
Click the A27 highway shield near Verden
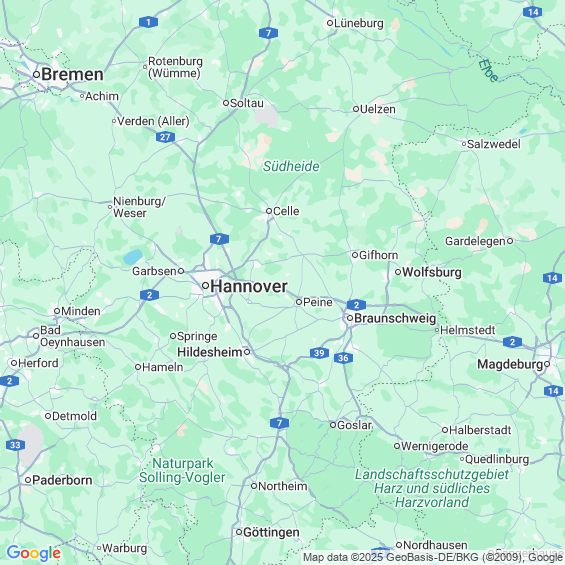click(x=165, y=137)
